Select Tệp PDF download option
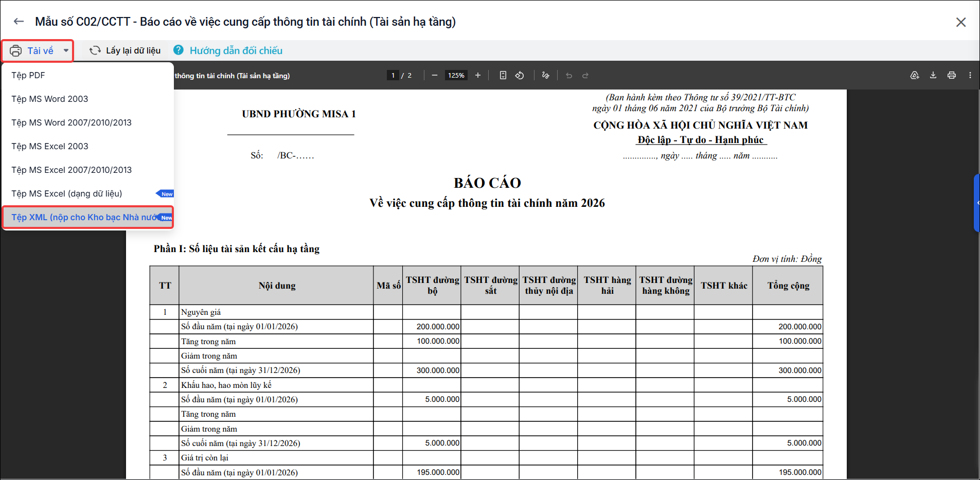 point(88,75)
